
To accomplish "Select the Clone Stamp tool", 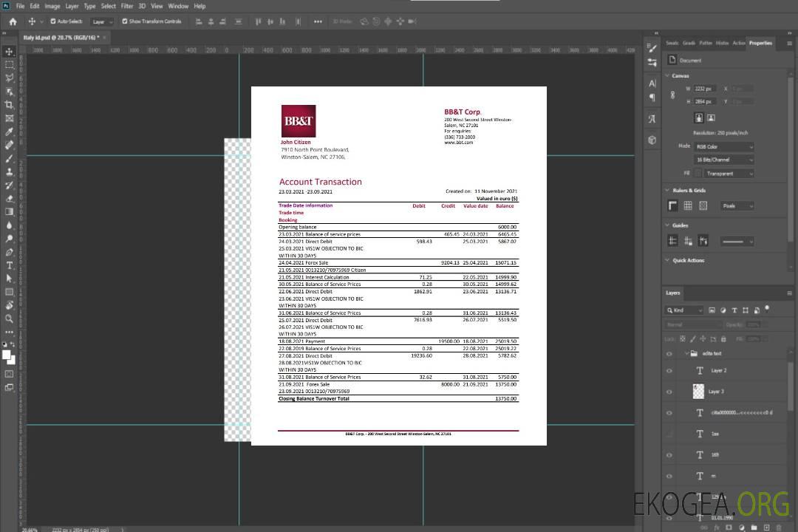I will click(x=9, y=172).
